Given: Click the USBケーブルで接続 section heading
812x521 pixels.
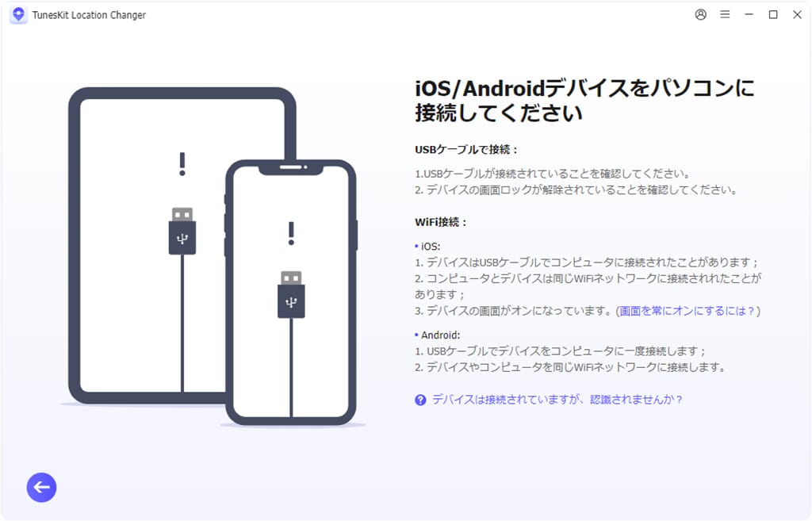Looking at the screenshot, I should (466, 150).
